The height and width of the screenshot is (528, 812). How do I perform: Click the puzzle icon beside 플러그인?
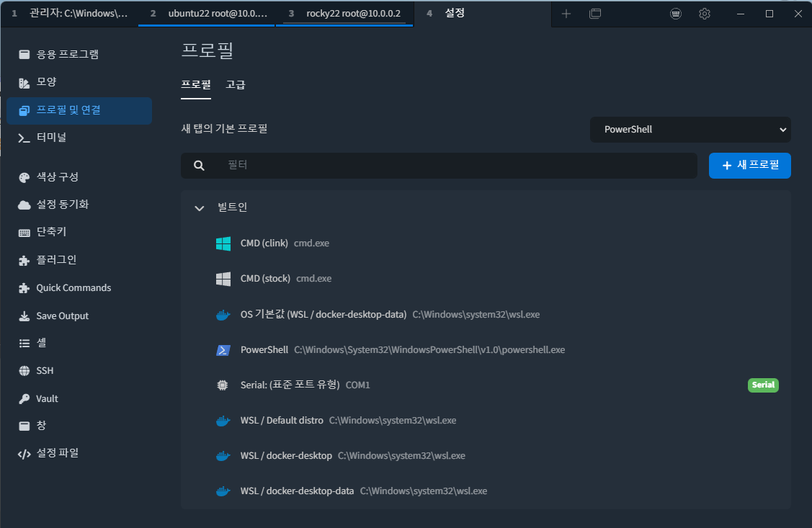tap(24, 260)
